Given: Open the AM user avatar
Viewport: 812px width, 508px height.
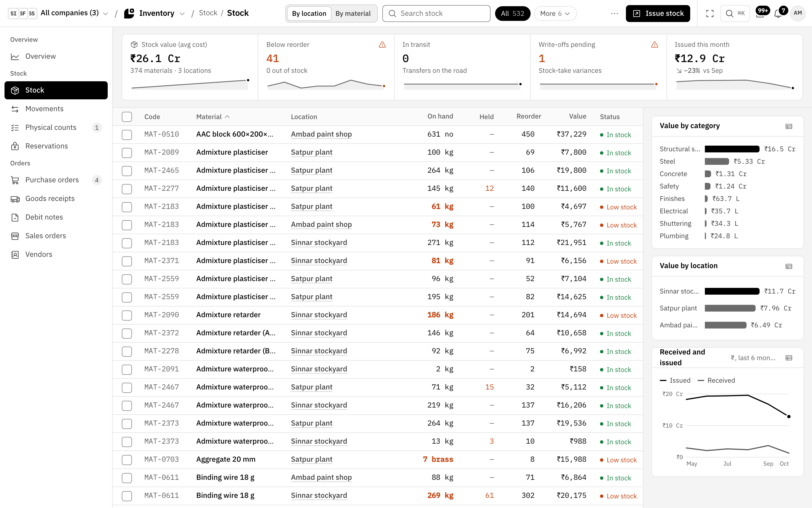Looking at the screenshot, I should point(798,14).
